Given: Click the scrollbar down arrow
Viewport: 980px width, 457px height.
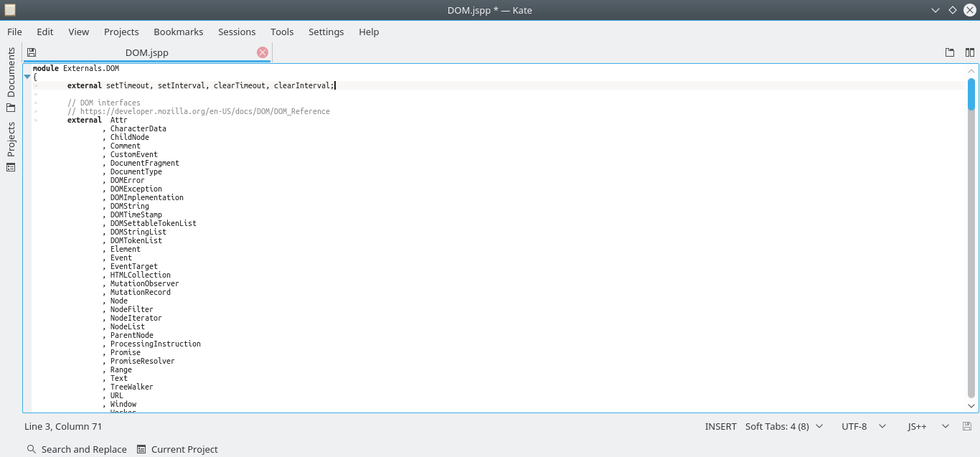Looking at the screenshot, I should coord(971,406).
